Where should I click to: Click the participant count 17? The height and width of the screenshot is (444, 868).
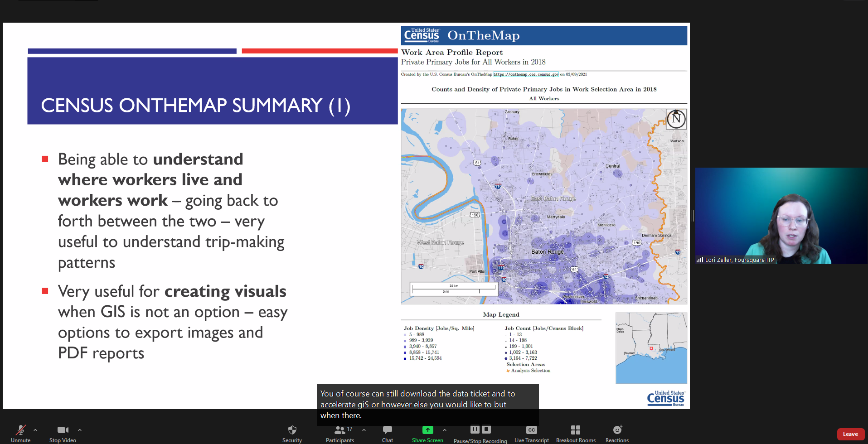pos(349,429)
